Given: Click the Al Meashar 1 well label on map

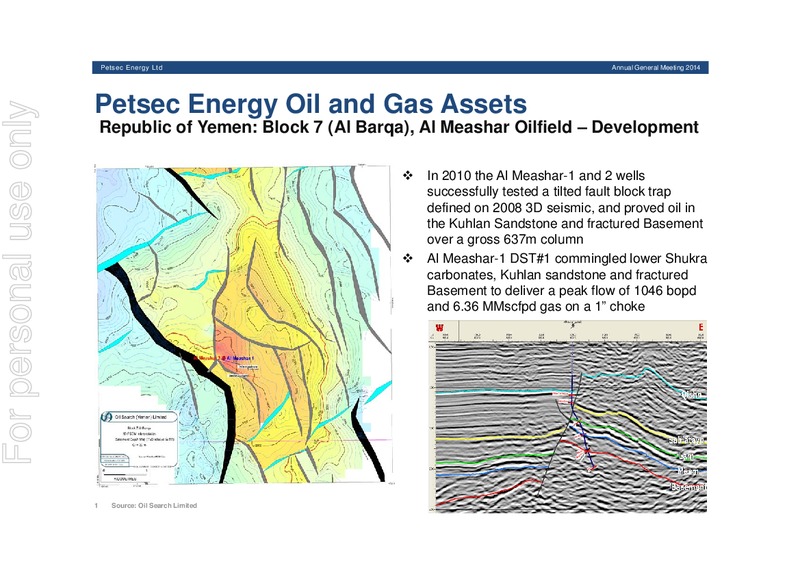Looking at the screenshot, I should [240, 358].
